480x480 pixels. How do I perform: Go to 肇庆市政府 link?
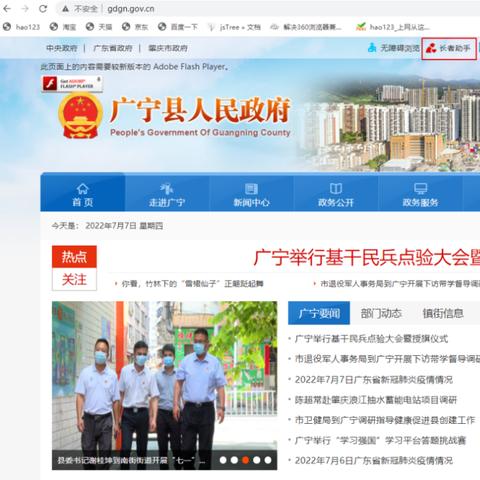(168, 48)
